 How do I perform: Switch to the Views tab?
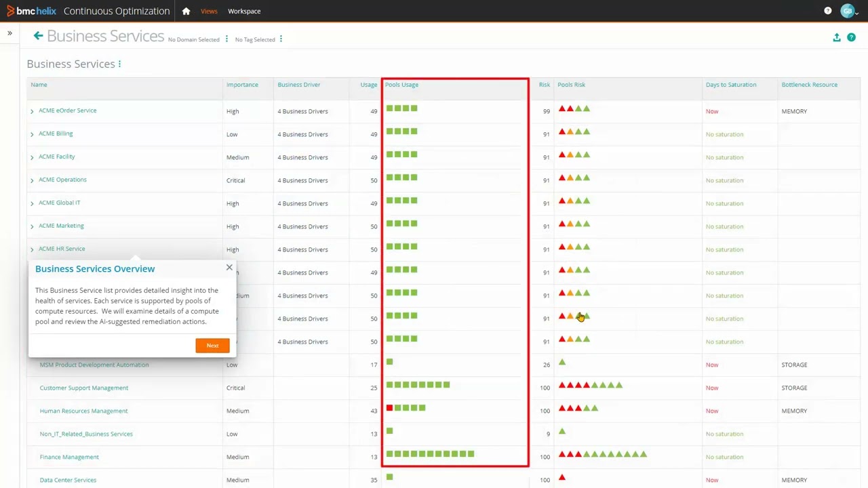click(209, 11)
